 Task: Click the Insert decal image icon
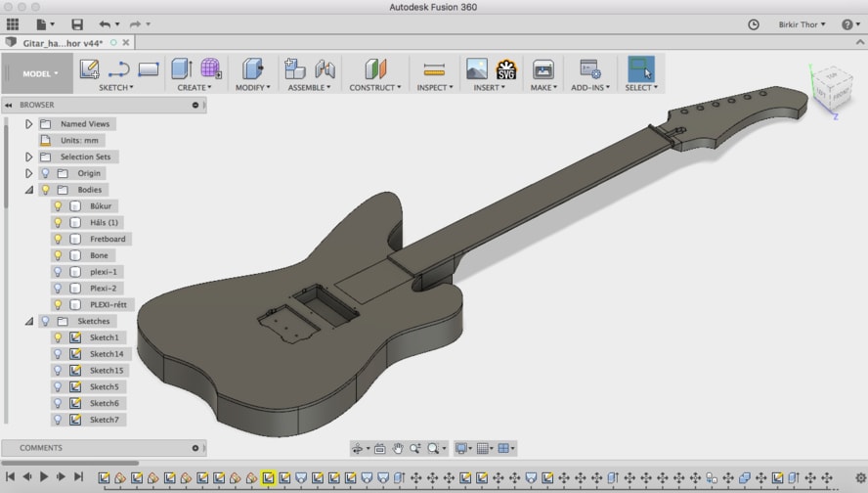point(477,69)
